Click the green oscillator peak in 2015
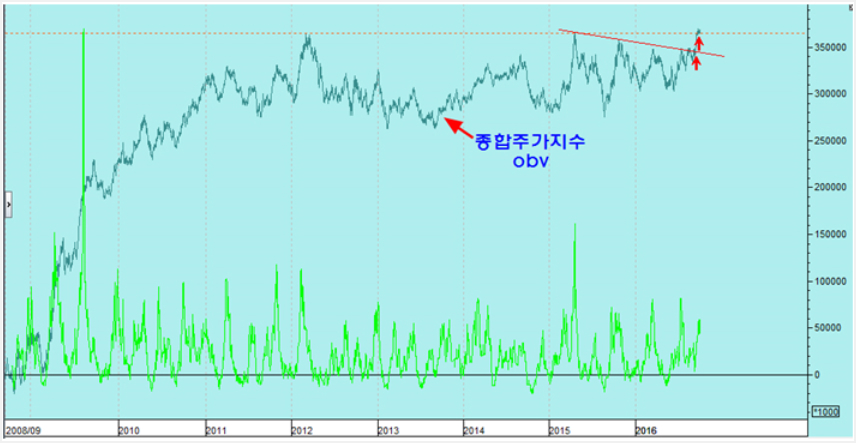856x443 pixels. click(x=575, y=227)
